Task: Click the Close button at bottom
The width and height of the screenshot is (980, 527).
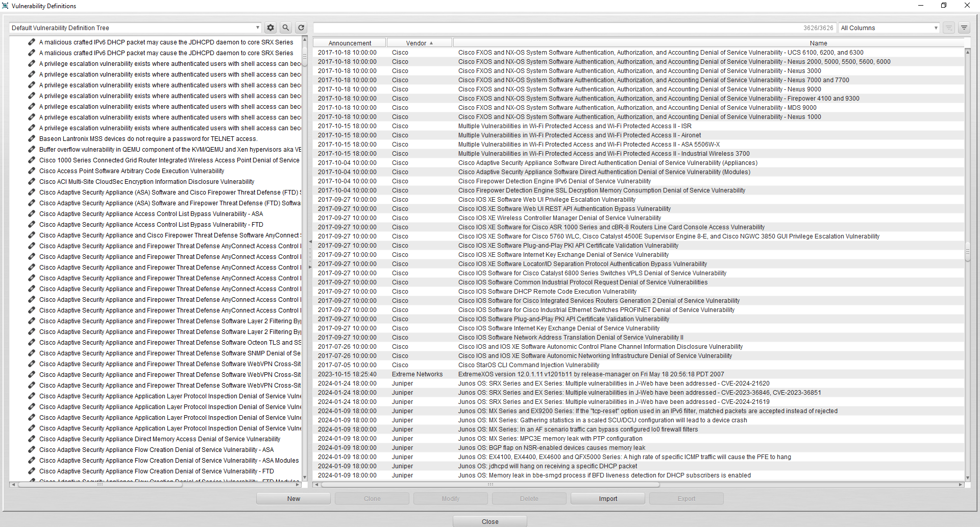Action: coord(490,521)
